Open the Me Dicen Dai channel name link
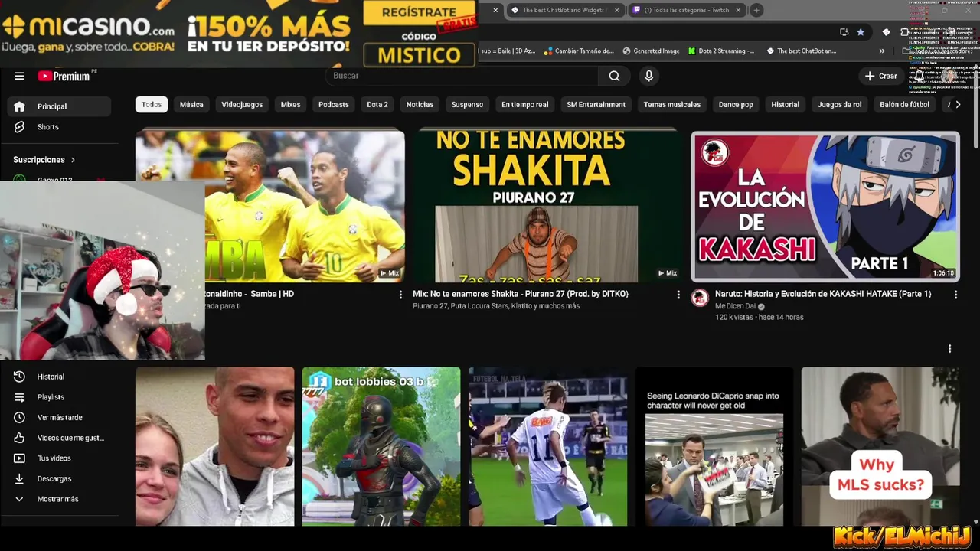Viewport: 980px width, 551px height. coord(735,306)
